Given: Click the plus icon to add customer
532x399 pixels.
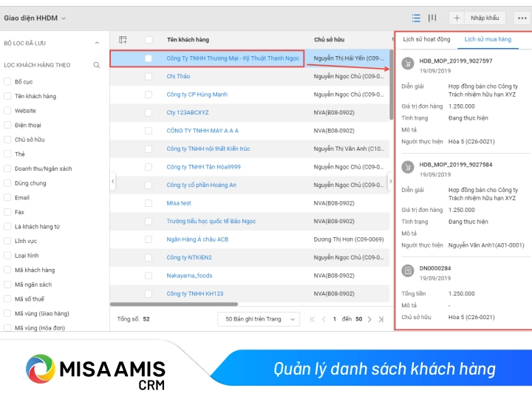Looking at the screenshot, I should click(457, 18).
